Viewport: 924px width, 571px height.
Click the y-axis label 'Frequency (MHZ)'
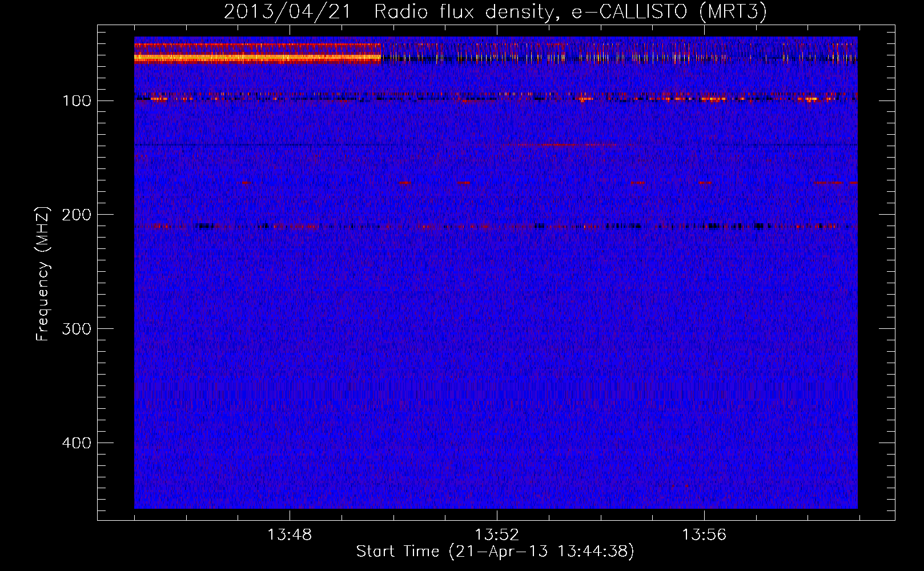[43, 274]
